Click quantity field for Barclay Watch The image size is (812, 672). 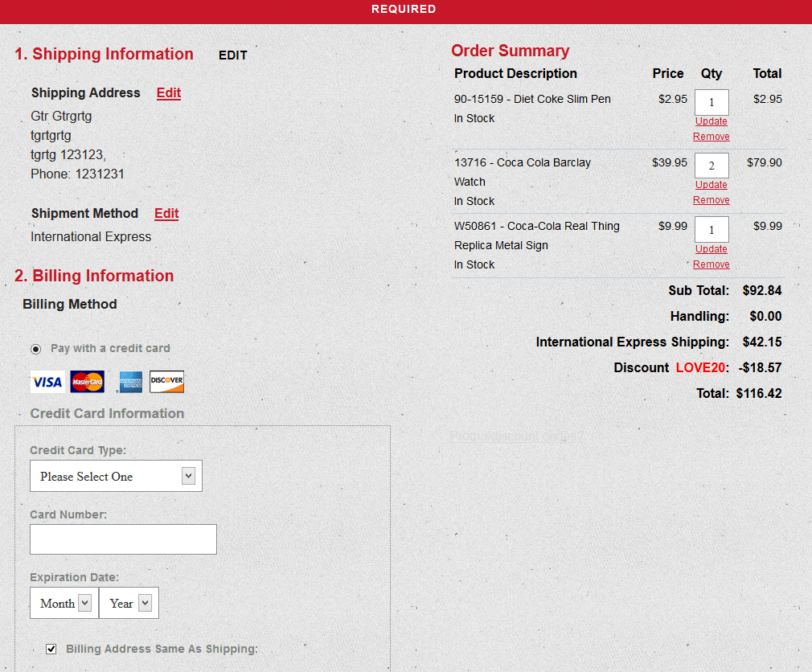[711, 166]
